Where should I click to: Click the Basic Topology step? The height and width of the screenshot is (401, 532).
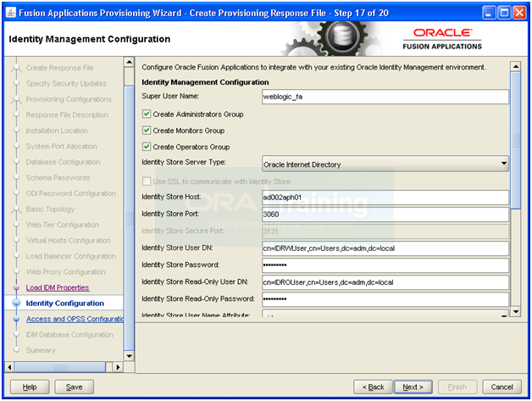pos(50,209)
